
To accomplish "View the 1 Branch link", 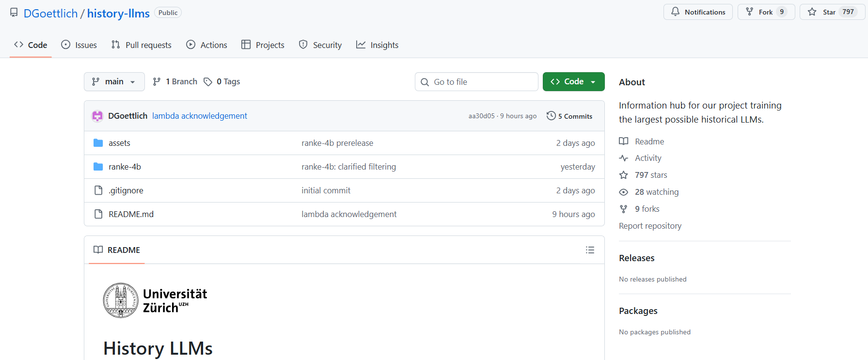I will (175, 82).
